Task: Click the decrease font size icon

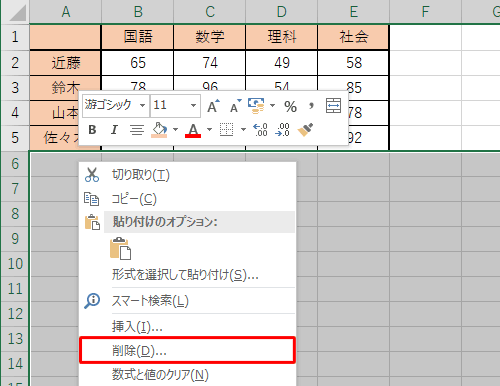Action: 236,106
